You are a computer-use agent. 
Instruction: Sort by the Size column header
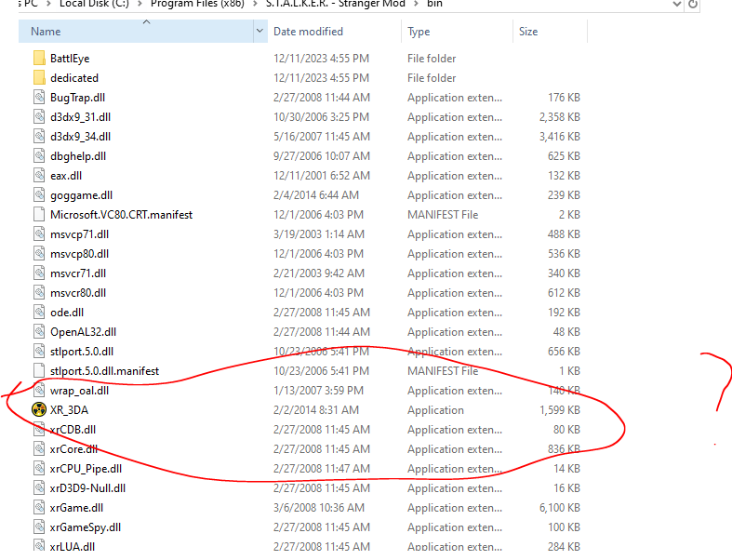pyautogui.click(x=550, y=32)
